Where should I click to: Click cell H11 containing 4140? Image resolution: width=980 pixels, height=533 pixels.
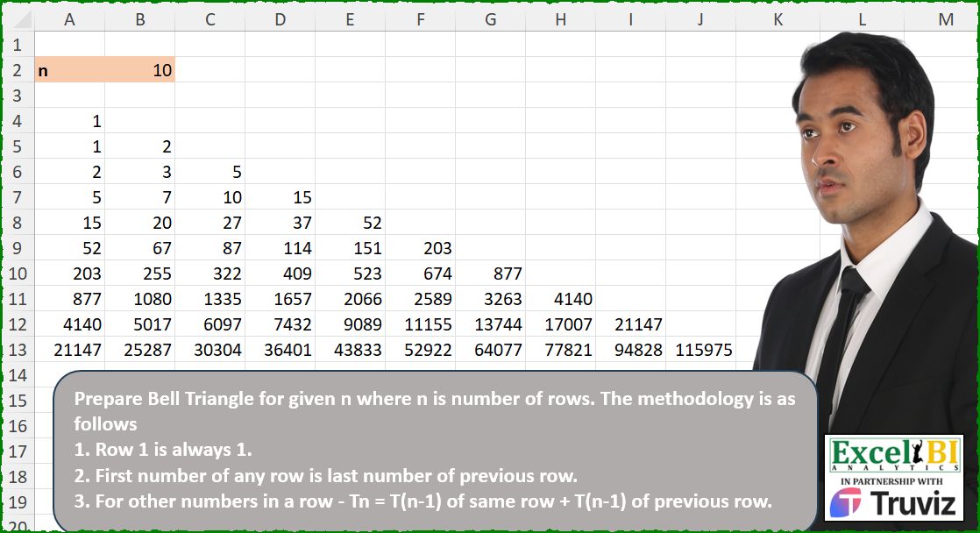pyautogui.click(x=561, y=299)
